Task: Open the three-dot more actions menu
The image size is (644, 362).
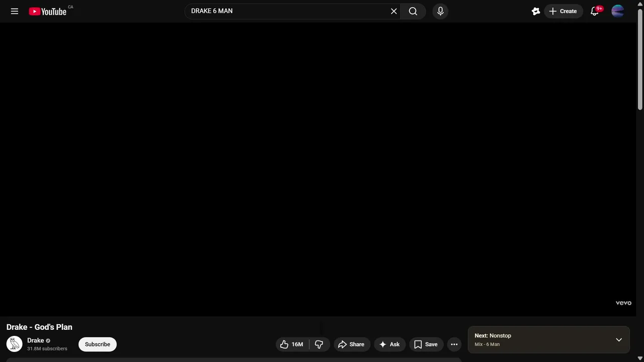Action: tap(454, 344)
